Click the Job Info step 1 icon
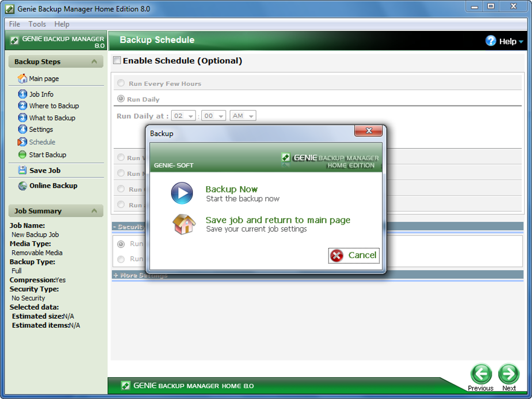Viewport: 532px width, 399px height. click(22, 94)
